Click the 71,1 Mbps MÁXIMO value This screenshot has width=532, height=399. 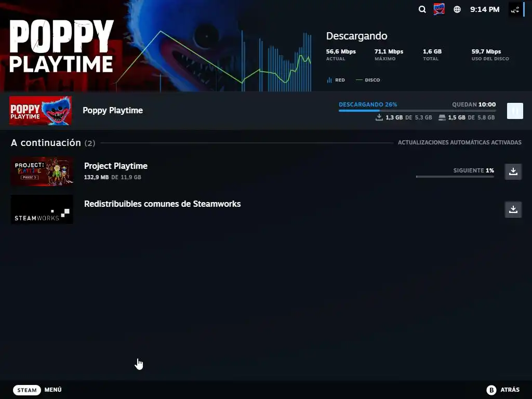(x=389, y=51)
